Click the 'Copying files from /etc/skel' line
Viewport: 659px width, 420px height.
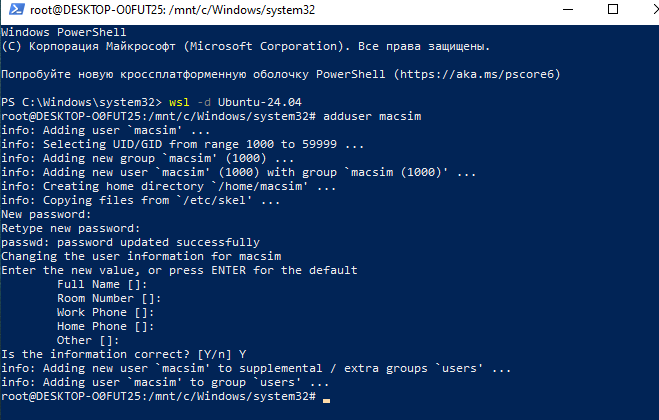140,200
